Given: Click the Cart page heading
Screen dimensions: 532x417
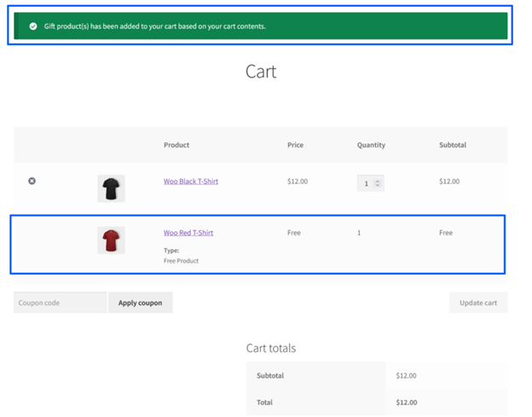Looking at the screenshot, I should tap(261, 72).
